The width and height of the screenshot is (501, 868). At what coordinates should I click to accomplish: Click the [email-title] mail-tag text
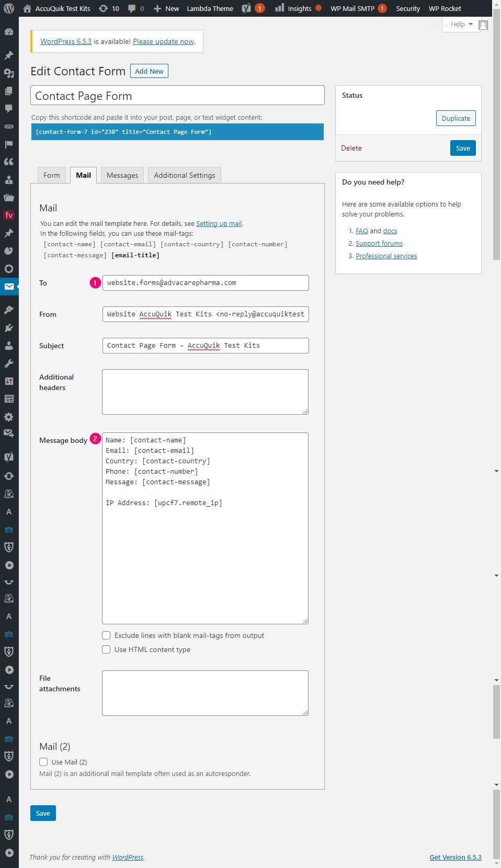click(135, 255)
